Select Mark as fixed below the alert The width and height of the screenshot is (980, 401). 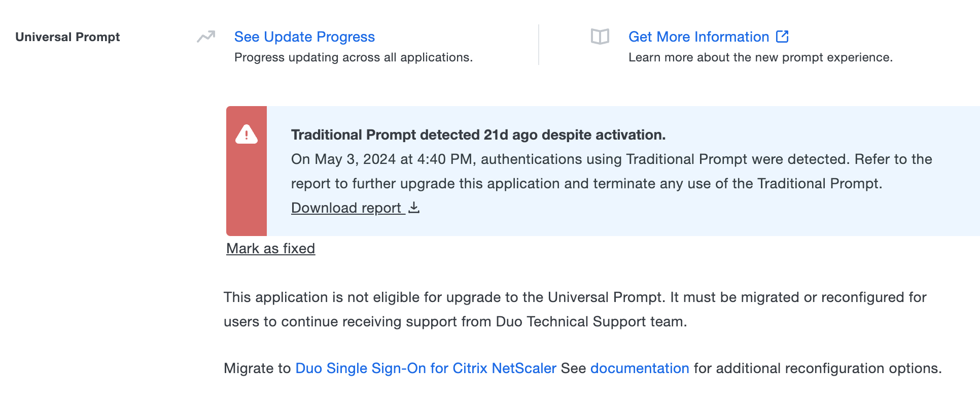[x=270, y=248]
